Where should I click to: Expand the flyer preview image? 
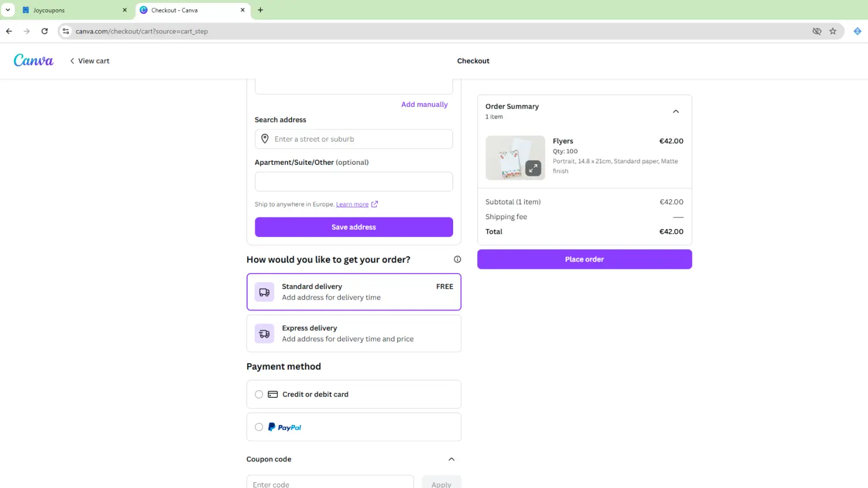click(x=533, y=168)
